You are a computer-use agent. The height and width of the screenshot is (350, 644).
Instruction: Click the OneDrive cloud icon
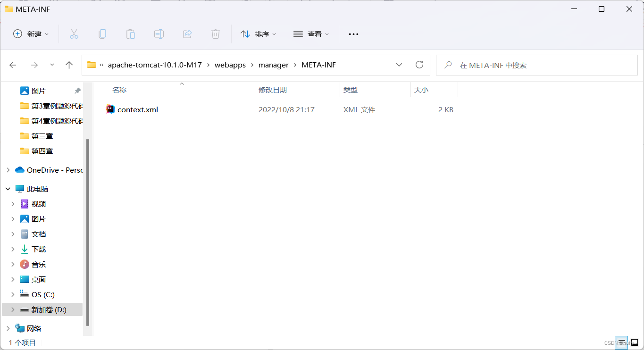[20, 170]
